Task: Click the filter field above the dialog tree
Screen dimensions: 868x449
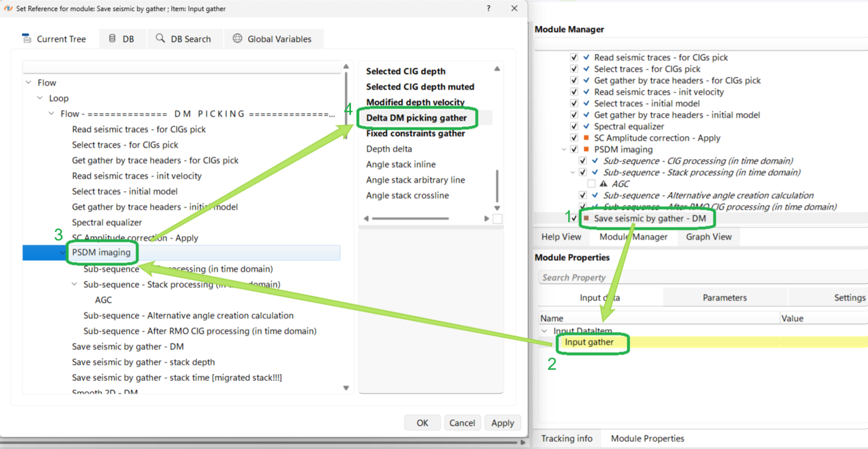Action: point(182,68)
